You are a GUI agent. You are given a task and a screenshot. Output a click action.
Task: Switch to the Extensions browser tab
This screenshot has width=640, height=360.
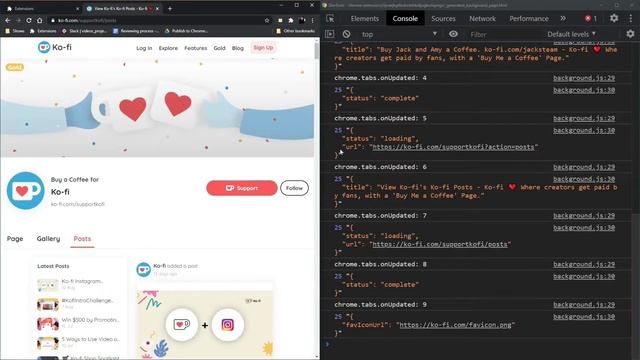(x=41, y=8)
